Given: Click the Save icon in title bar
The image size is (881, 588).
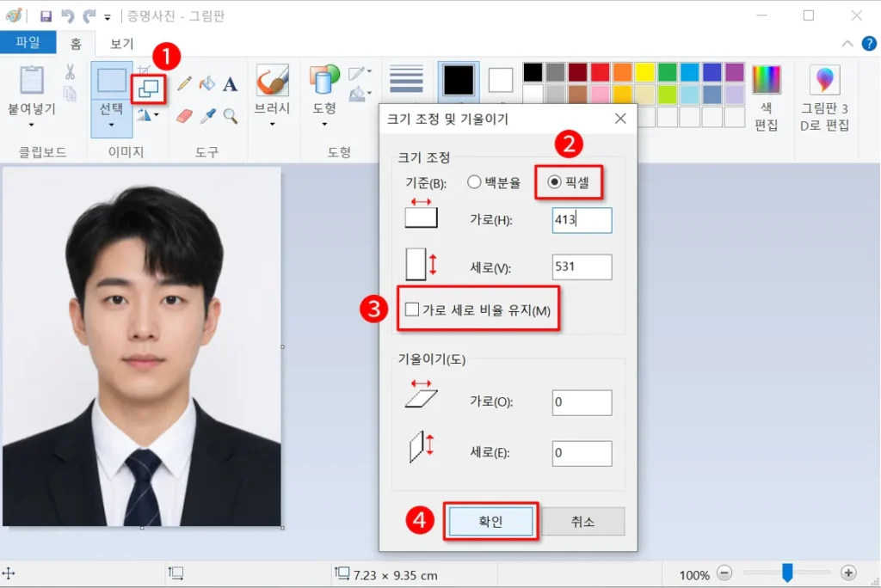Looking at the screenshot, I should click(46, 16).
